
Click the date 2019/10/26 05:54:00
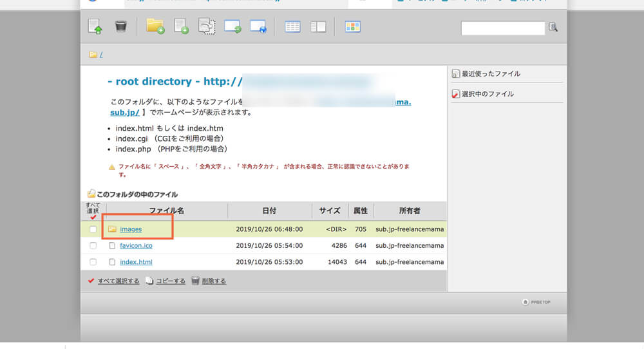click(x=269, y=245)
